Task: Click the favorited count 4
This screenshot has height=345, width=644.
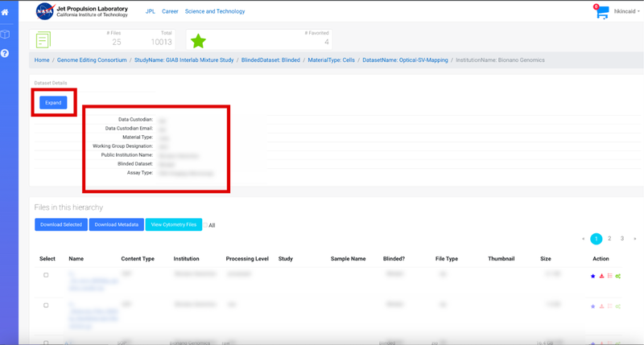Action: click(x=327, y=42)
